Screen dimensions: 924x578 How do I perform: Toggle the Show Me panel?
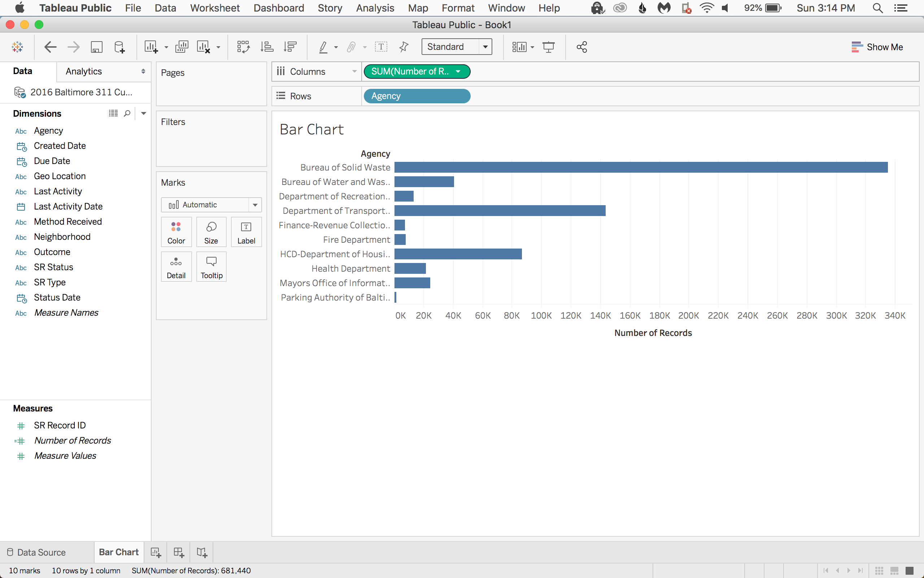pyautogui.click(x=877, y=47)
